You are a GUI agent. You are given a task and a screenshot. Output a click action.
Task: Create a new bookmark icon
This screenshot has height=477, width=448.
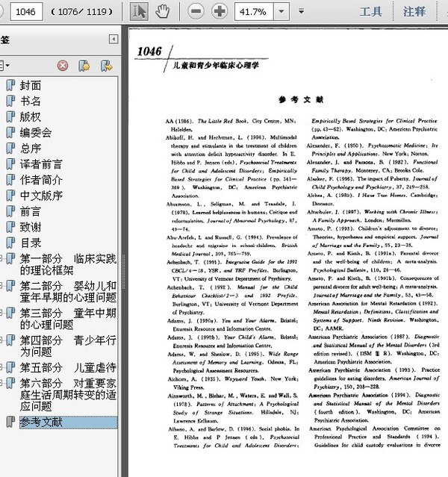[x=84, y=66]
